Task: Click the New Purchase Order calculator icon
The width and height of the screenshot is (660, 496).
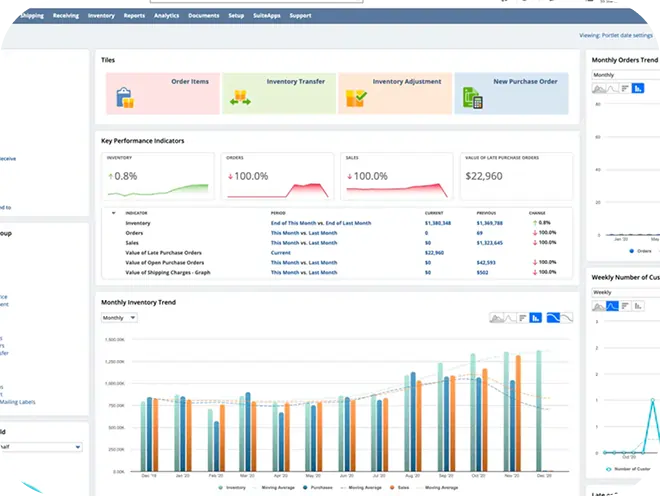Action: pyautogui.click(x=472, y=98)
